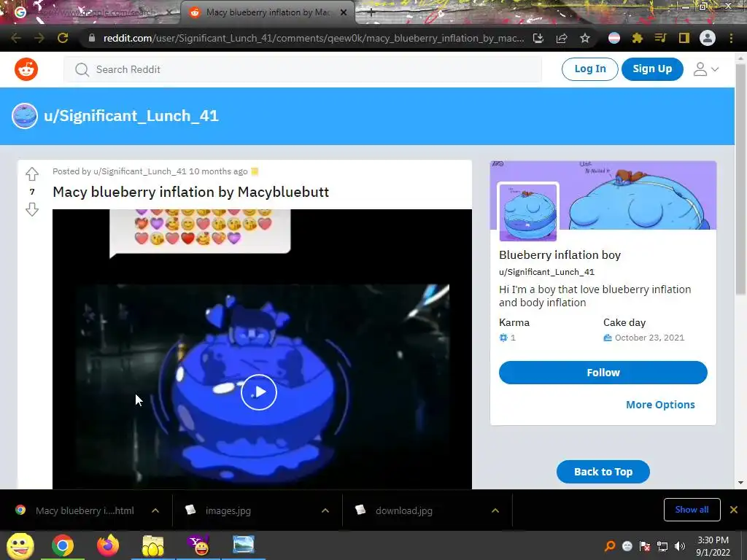This screenshot has height=560, width=747.
Task: Open the file explorer taskbar icon
Action: [152, 545]
